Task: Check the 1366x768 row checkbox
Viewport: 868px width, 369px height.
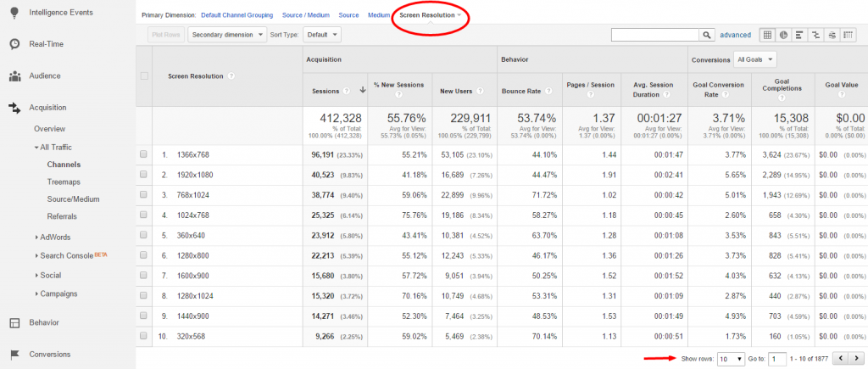Action: click(143, 154)
